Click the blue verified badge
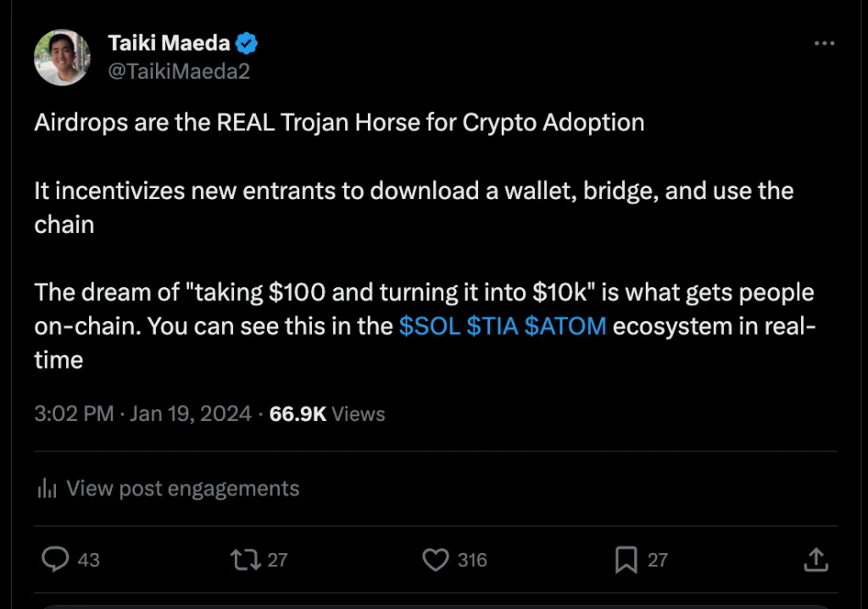The width and height of the screenshot is (868, 609). pos(247,42)
